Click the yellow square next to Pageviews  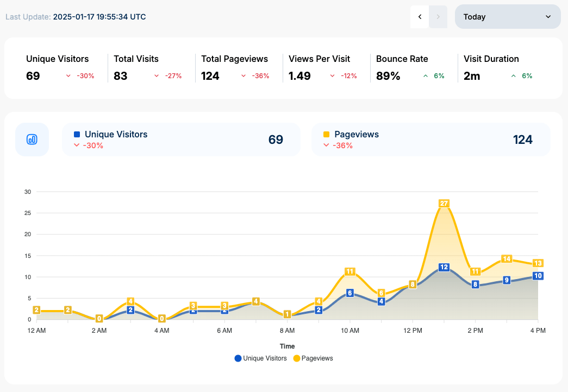(x=326, y=134)
